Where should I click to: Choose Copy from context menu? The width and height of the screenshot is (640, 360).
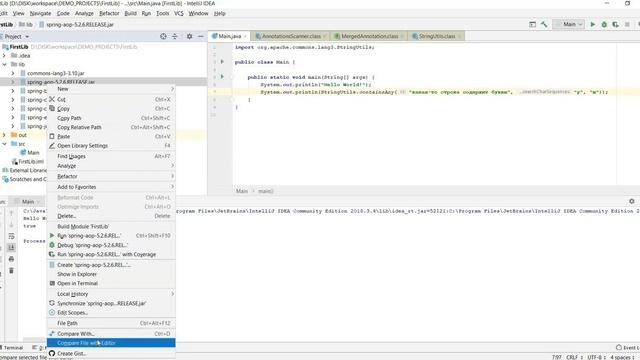pyautogui.click(x=111, y=109)
